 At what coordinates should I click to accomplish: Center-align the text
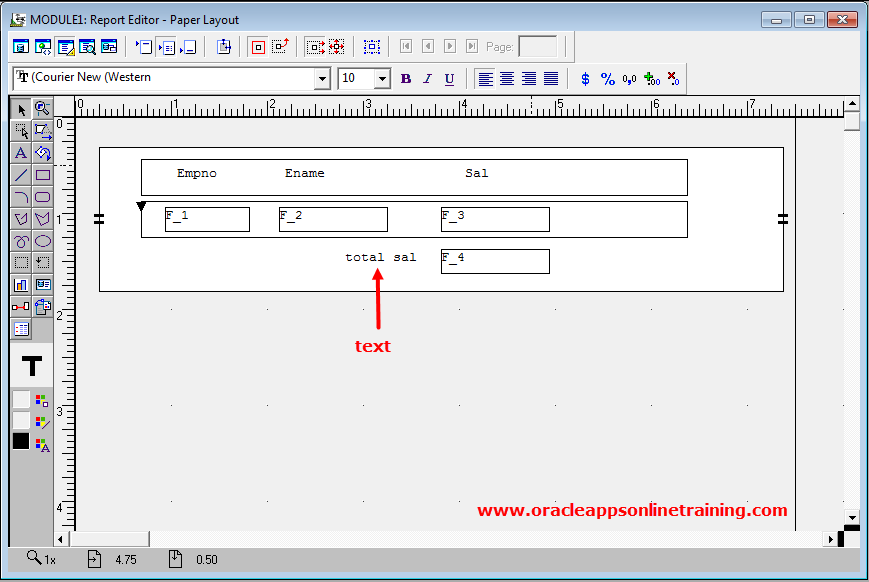click(x=508, y=79)
